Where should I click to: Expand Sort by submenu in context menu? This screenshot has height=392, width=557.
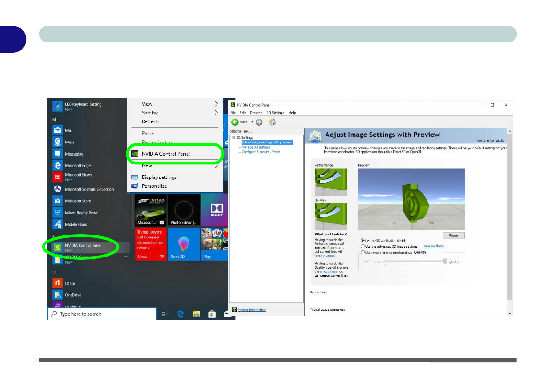pyautogui.click(x=216, y=113)
